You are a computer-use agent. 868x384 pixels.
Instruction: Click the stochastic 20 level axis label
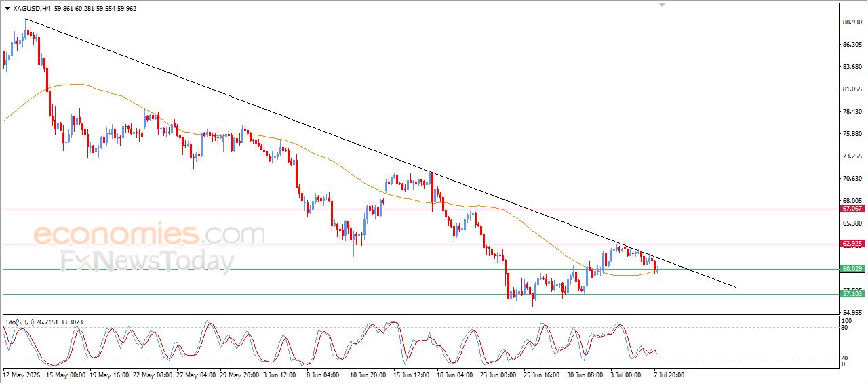(845, 358)
